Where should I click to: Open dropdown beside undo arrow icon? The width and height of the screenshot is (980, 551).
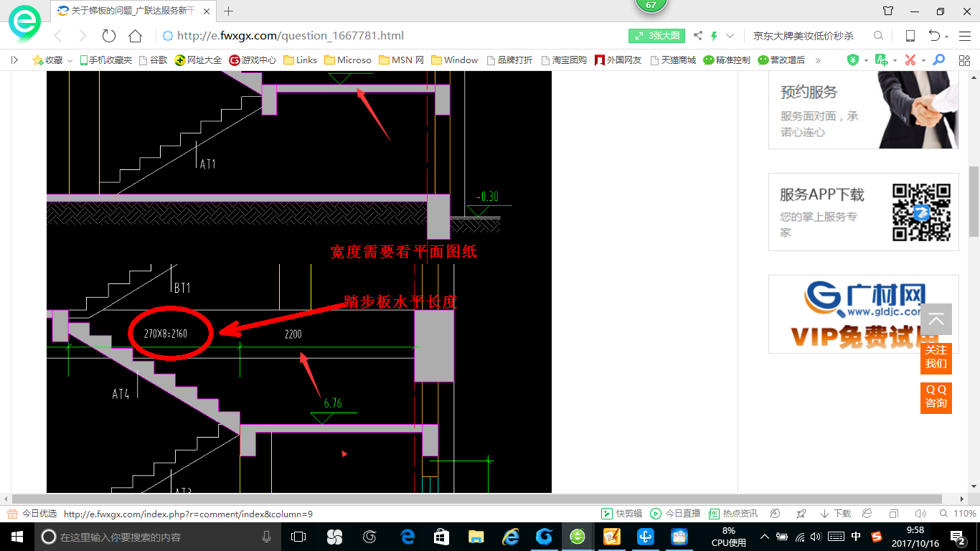tap(947, 37)
